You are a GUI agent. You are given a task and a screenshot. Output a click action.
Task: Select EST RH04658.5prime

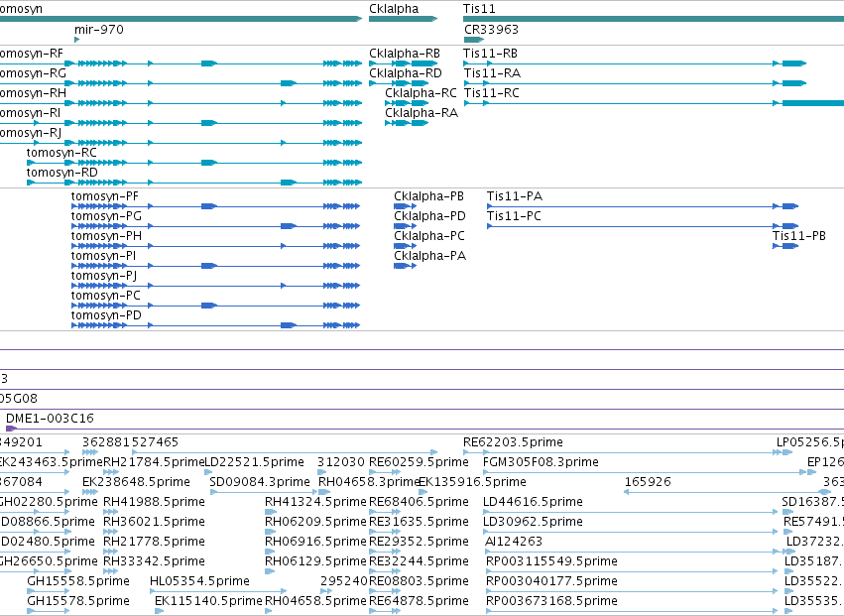315,601
